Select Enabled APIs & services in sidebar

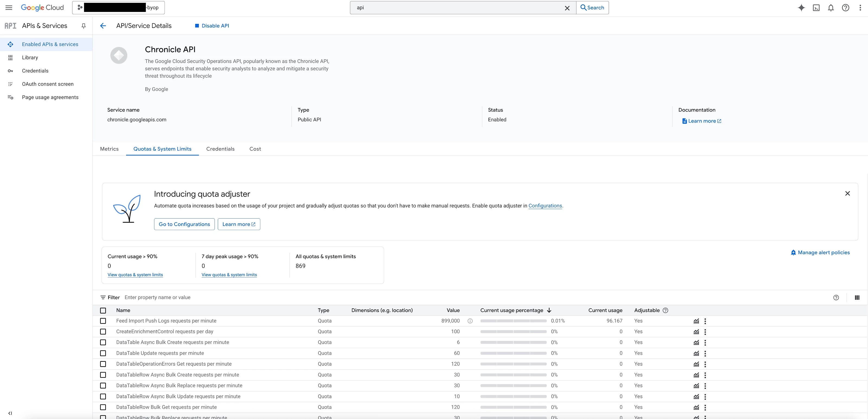coord(46,44)
